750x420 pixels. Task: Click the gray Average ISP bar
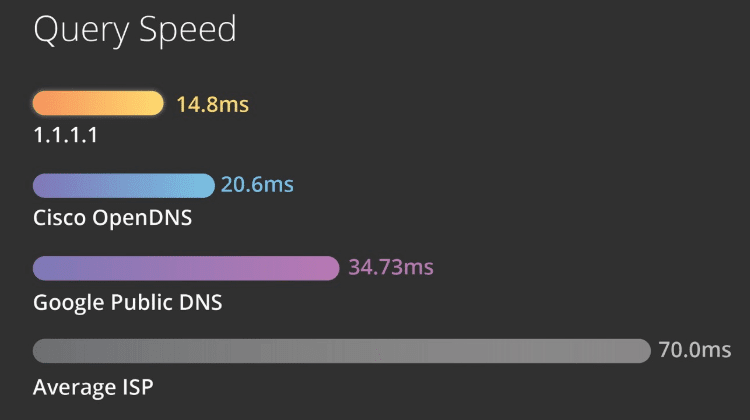click(342, 351)
